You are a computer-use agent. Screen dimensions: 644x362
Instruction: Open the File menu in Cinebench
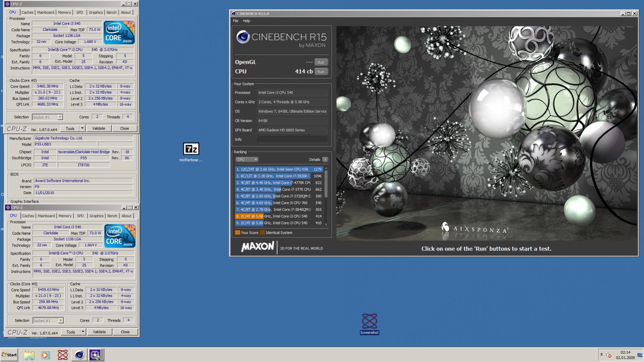tap(236, 21)
